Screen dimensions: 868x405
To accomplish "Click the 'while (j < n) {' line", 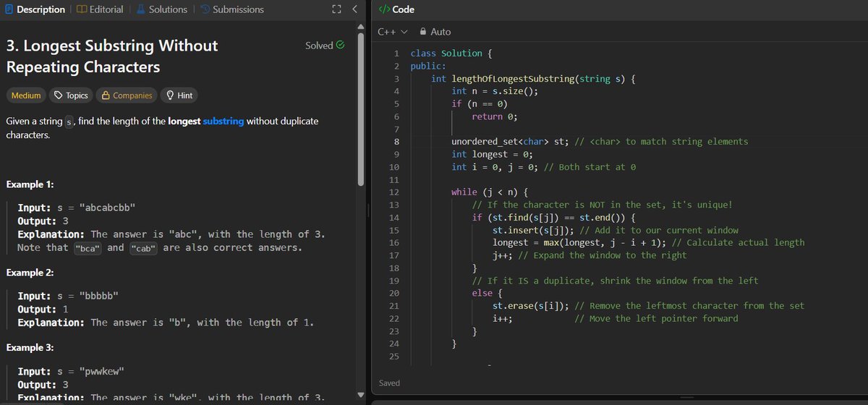I will (x=490, y=192).
